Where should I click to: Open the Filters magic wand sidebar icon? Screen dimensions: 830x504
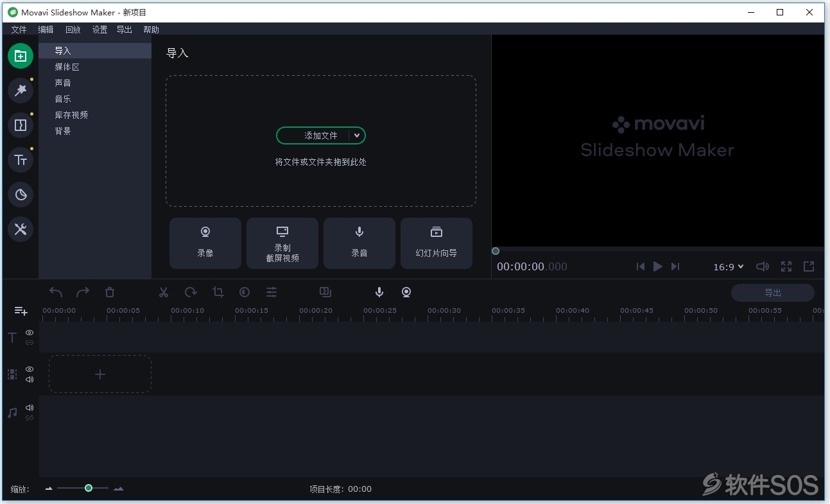[21, 91]
